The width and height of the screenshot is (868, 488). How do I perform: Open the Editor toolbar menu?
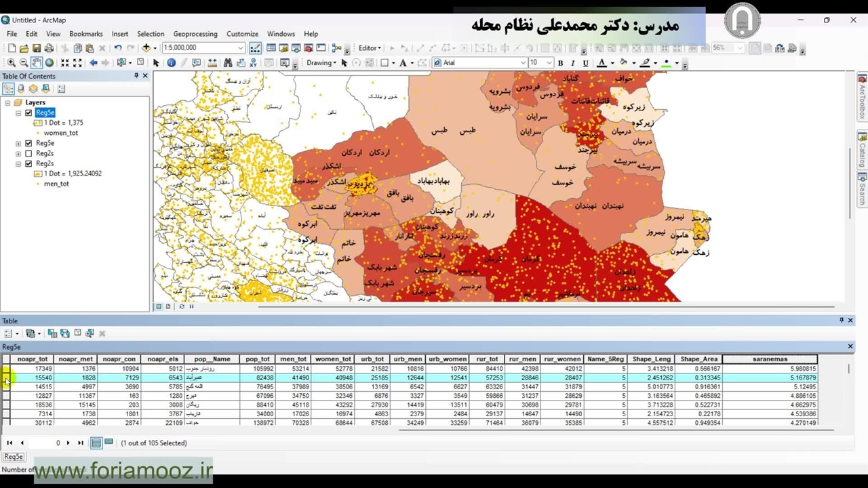pos(370,48)
